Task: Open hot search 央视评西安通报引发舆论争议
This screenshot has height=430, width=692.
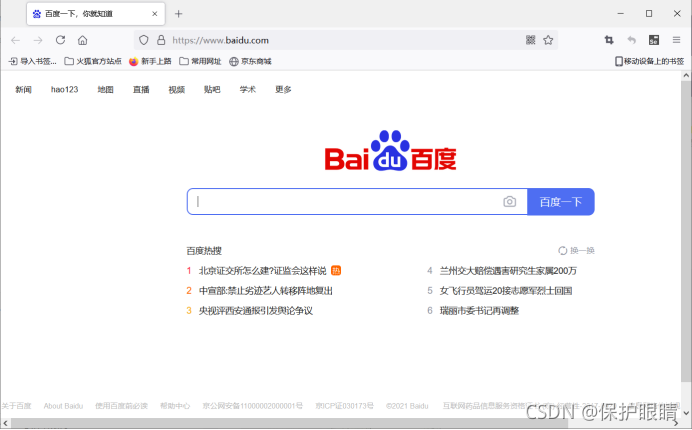Action: (256, 311)
